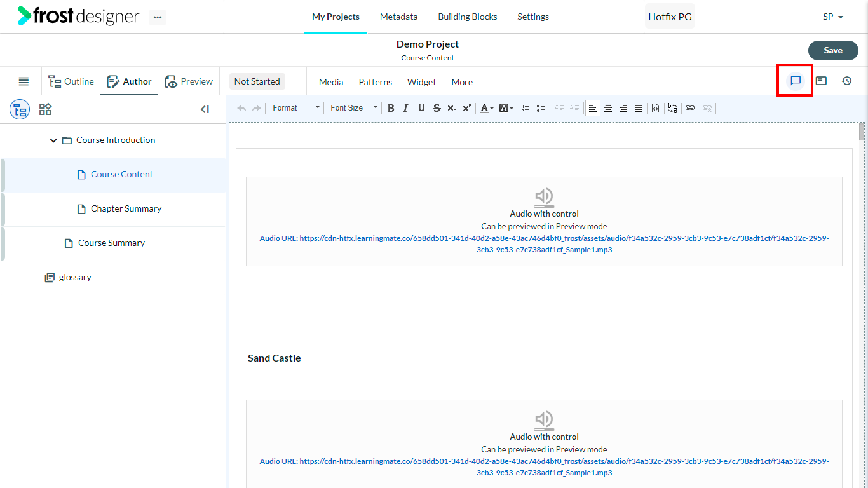This screenshot has height=488, width=868.
Task: Toggle strikethrough formatting
Action: pyautogui.click(x=437, y=108)
